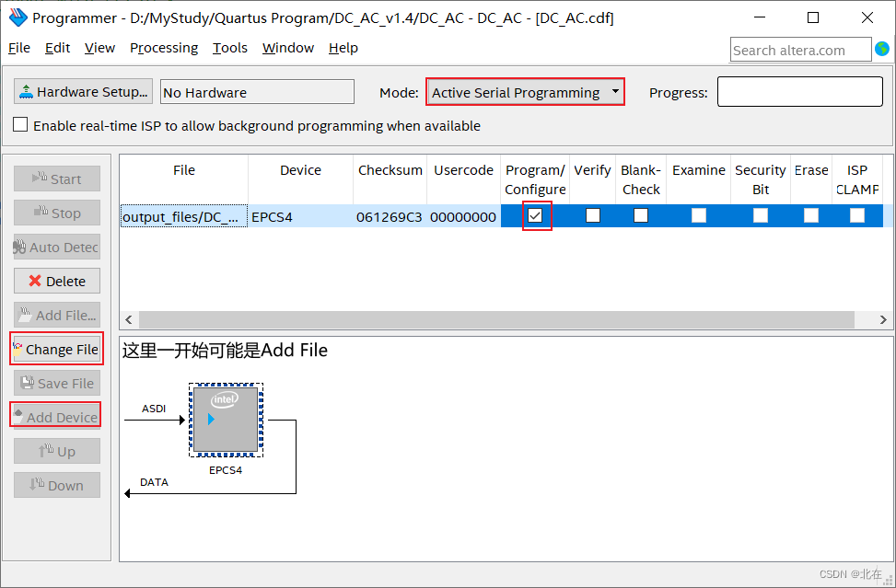Click the ISP CLAMP column header
Viewport: 896px width, 588px height.
coord(857,179)
